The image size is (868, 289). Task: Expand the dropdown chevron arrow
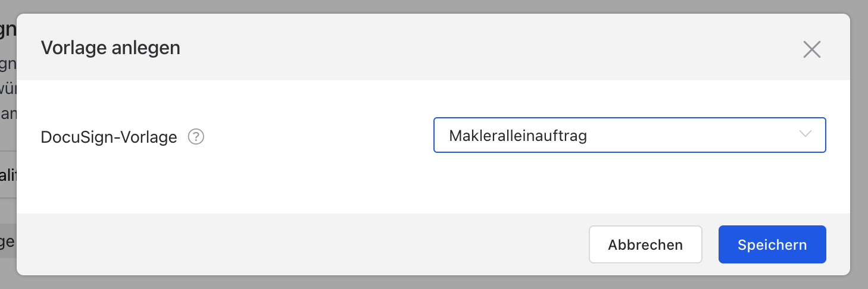pos(805,134)
